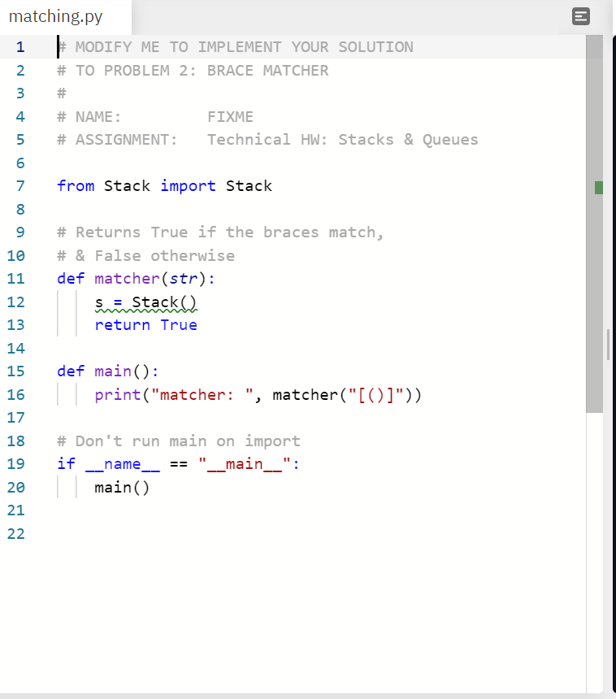
Task: Click "def main():" on line 15
Action: pyautogui.click(x=108, y=371)
